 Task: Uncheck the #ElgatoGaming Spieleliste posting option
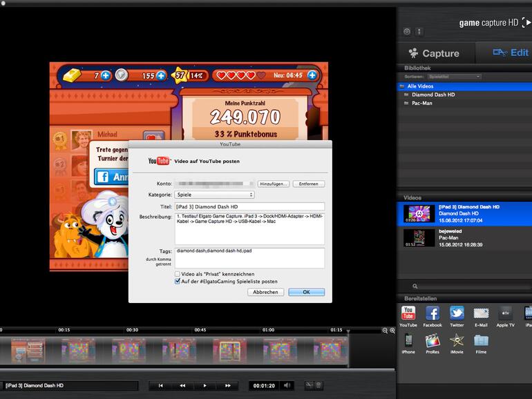point(178,282)
